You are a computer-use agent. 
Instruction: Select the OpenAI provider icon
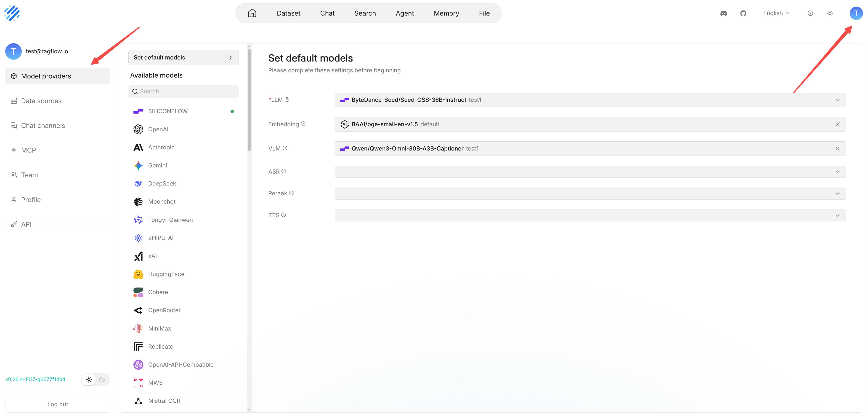[x=138, y=129]
